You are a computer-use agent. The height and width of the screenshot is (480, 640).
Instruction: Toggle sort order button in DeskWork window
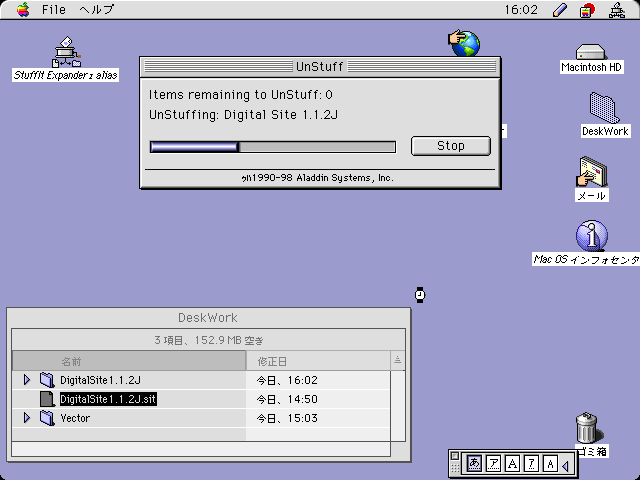(398, 360)
